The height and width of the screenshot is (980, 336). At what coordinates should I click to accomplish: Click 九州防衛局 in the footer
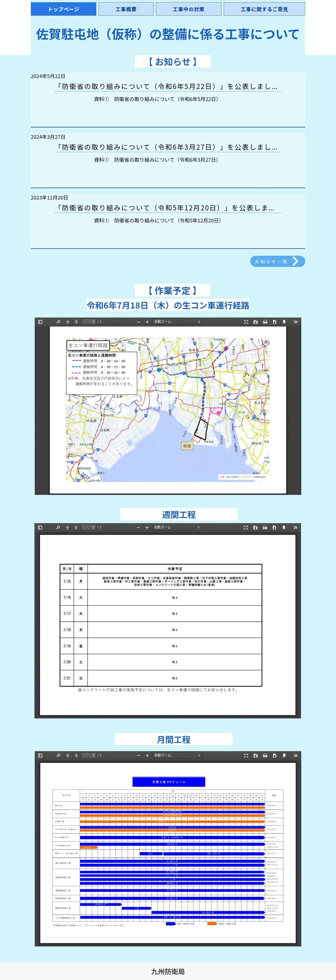pos(168,971)
